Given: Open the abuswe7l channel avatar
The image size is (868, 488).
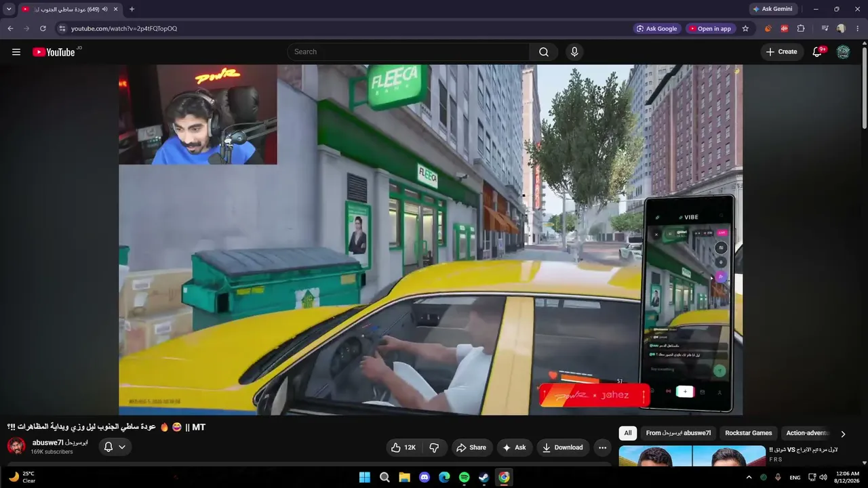Looking at the screenshot, I should pyautogui.click(x=16, y=447).
